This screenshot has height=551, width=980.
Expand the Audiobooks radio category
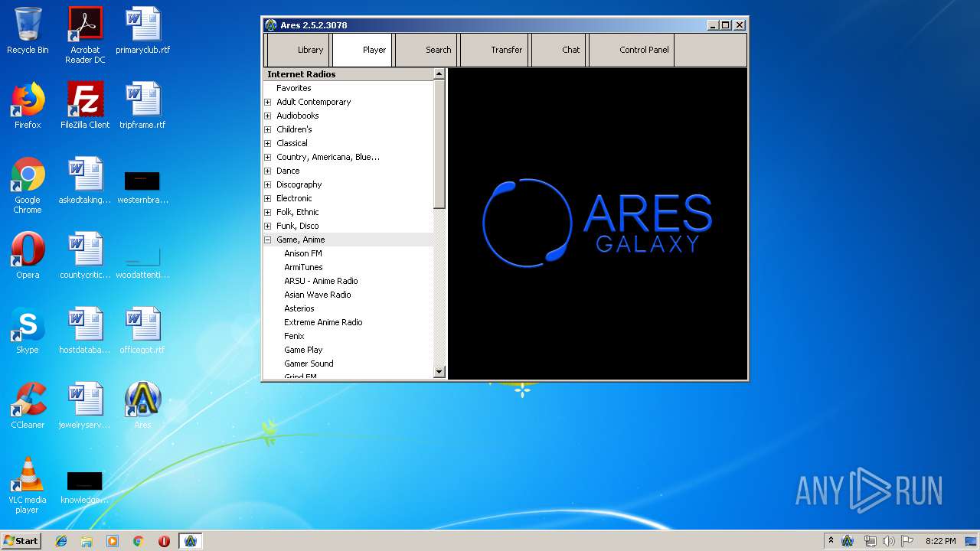[268, 116]
